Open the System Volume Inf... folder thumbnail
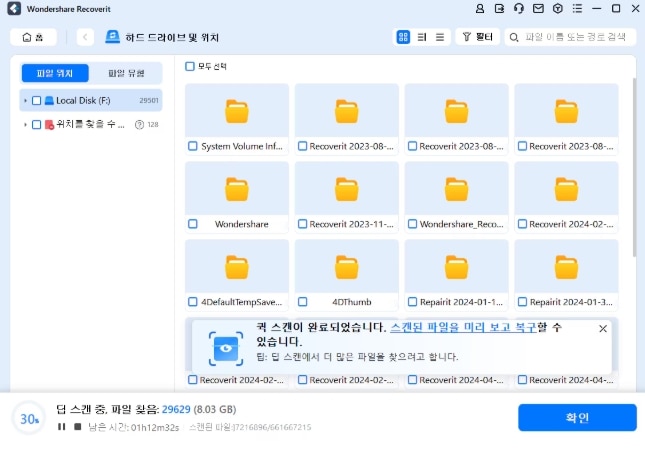The width and height of the screenshot is (645, 453). tap(237, 111)
